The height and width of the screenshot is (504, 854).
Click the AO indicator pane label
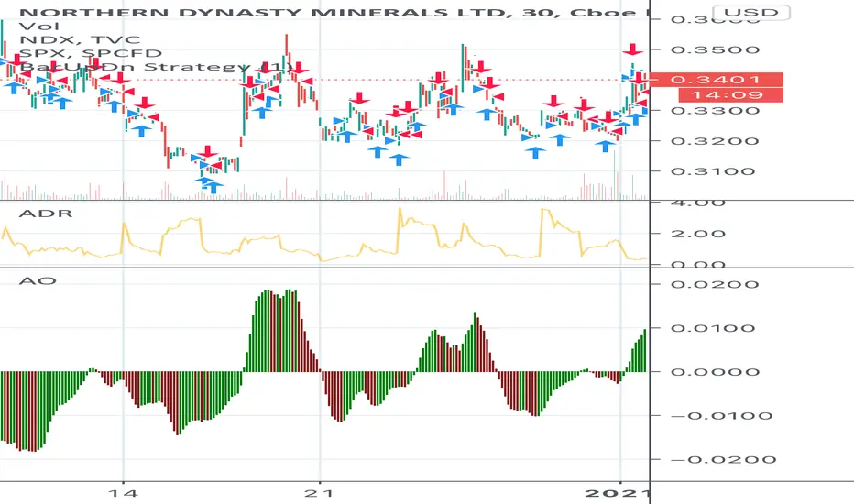tap(37, 281)
